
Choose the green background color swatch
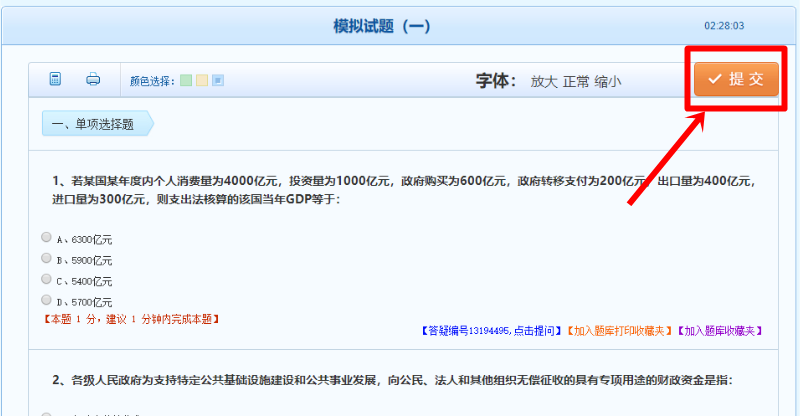click(186, 80)
